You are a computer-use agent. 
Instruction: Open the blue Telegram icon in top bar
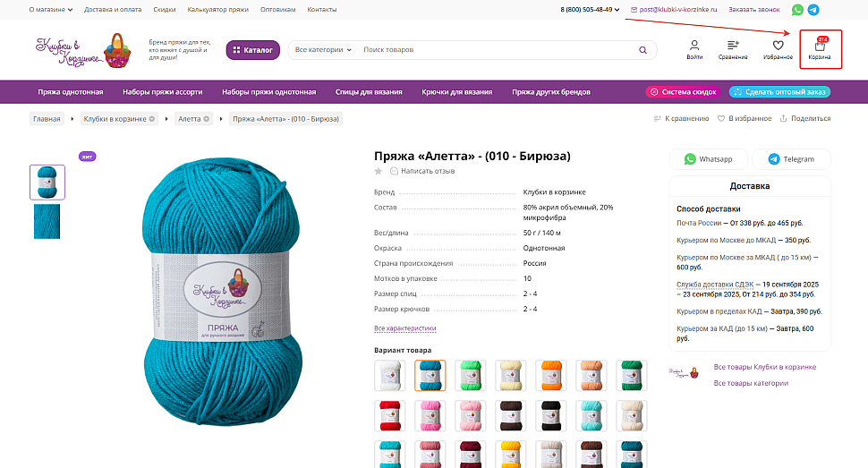coord(813,10)
